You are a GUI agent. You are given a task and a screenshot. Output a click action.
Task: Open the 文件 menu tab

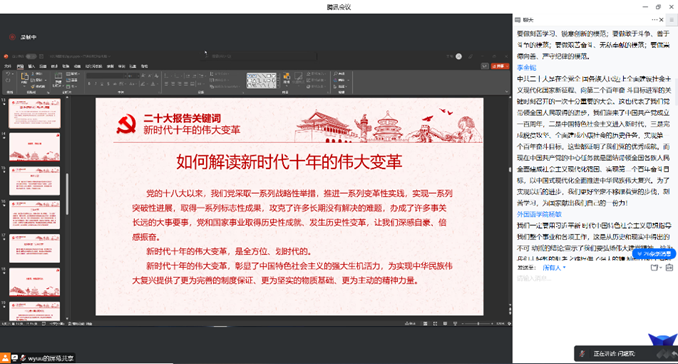(x=8, y=67)
